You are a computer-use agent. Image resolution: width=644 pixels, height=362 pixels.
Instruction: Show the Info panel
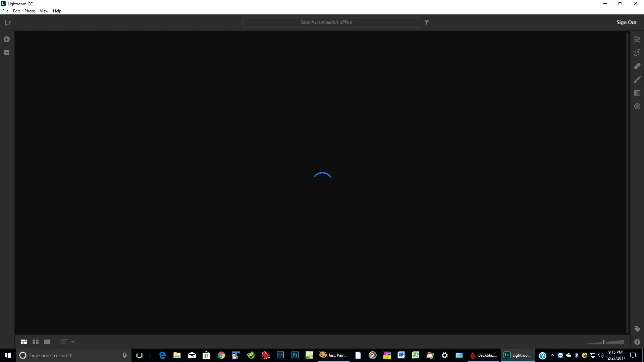(x=637, y=342)
